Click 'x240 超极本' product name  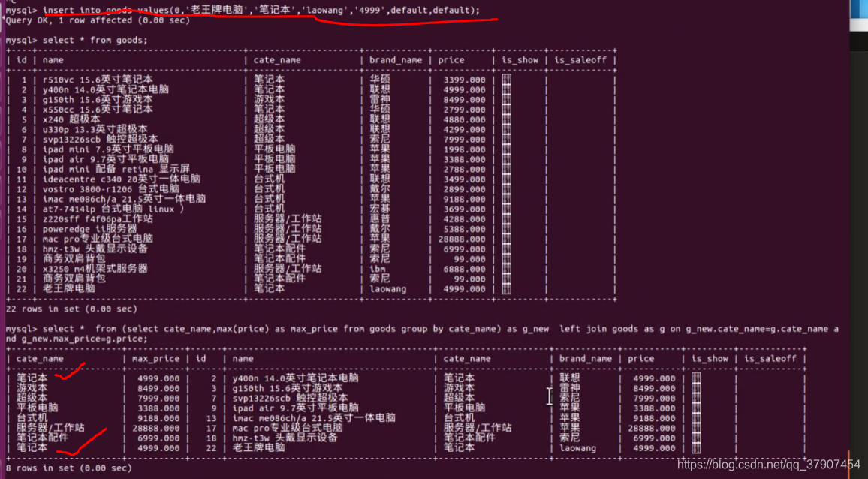71,119
